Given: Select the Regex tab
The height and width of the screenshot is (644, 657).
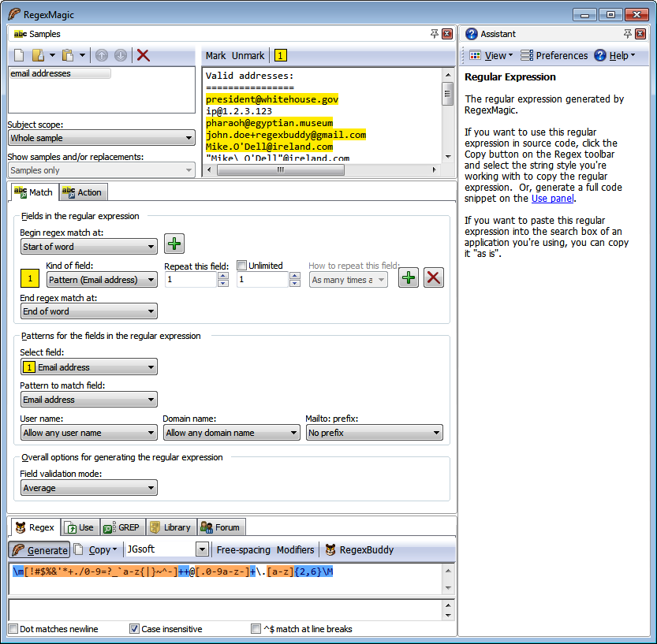Looking at the screenshot, I should [35, 527].
